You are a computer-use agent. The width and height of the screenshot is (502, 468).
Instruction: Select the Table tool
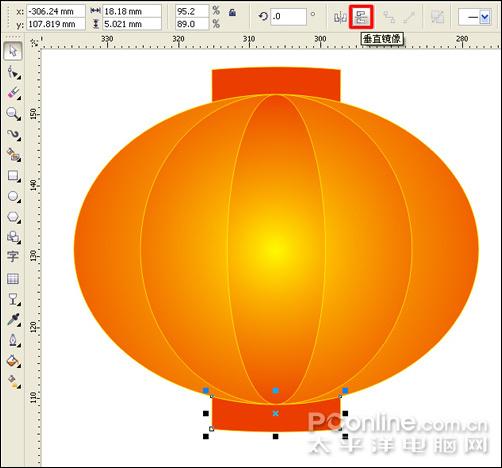point(13,278)
